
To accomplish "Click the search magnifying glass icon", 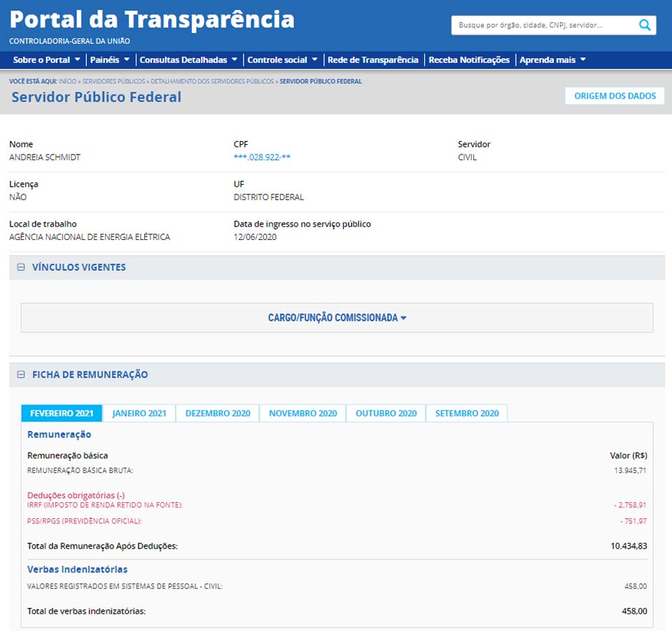I will (645, 25).
